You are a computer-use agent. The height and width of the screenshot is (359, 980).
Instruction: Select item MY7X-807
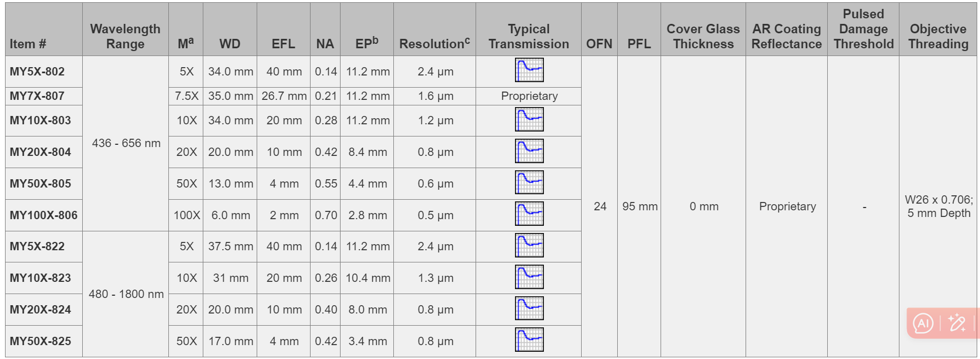(x=37, y=96)
